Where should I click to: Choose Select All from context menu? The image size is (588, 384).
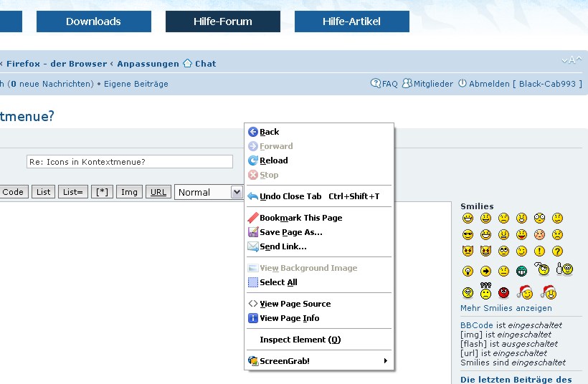coord(278,282)
